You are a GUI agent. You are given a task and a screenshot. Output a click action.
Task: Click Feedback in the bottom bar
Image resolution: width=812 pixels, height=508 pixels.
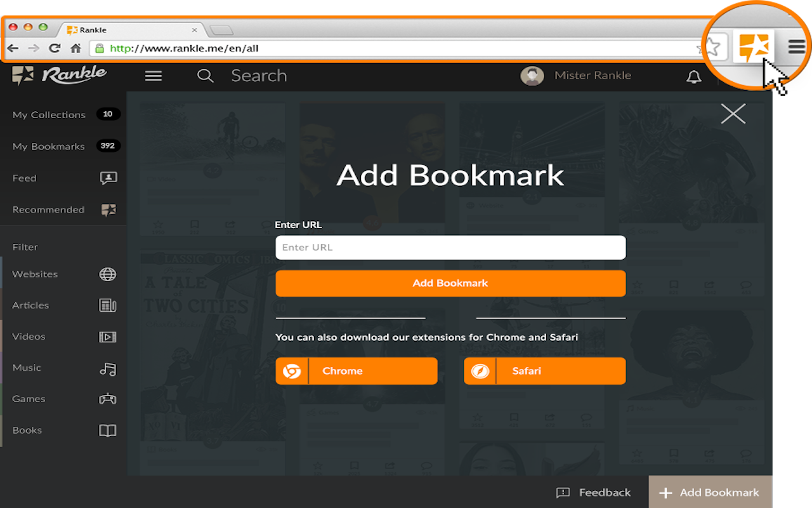(x=593, y=493)
